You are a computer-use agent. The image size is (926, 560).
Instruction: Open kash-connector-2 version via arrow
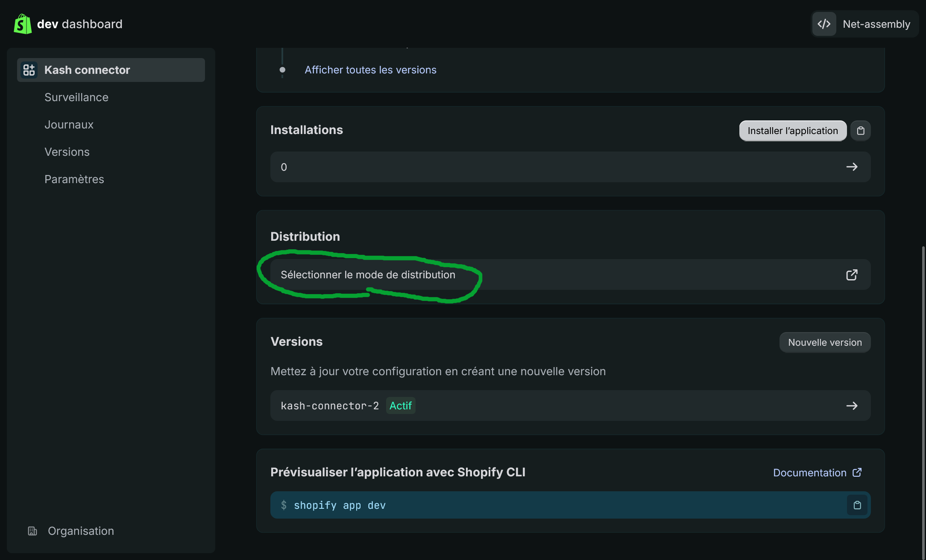click(852, 405)
